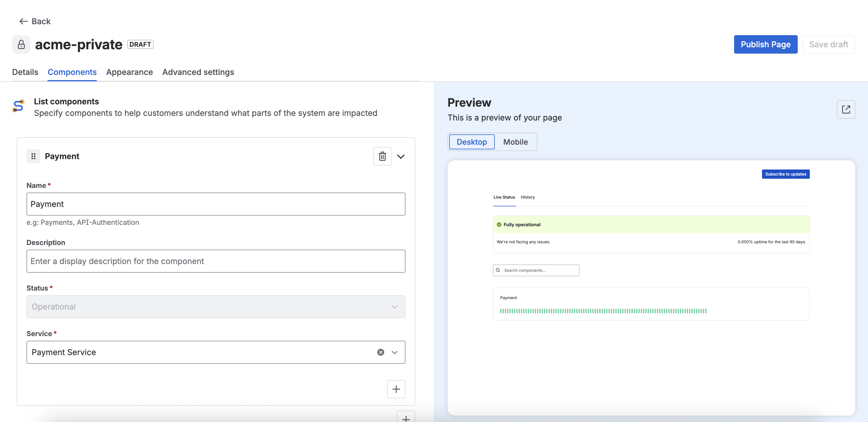Click Subscribe to updates in preview
868x422 pixels.
pyautogui.click(x=785, y=174)
